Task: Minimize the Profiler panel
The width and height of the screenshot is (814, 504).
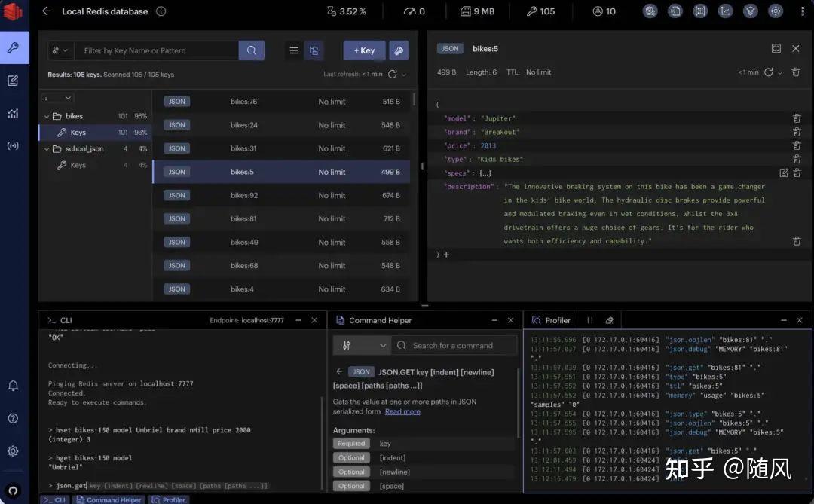Action: click(783, 320)
